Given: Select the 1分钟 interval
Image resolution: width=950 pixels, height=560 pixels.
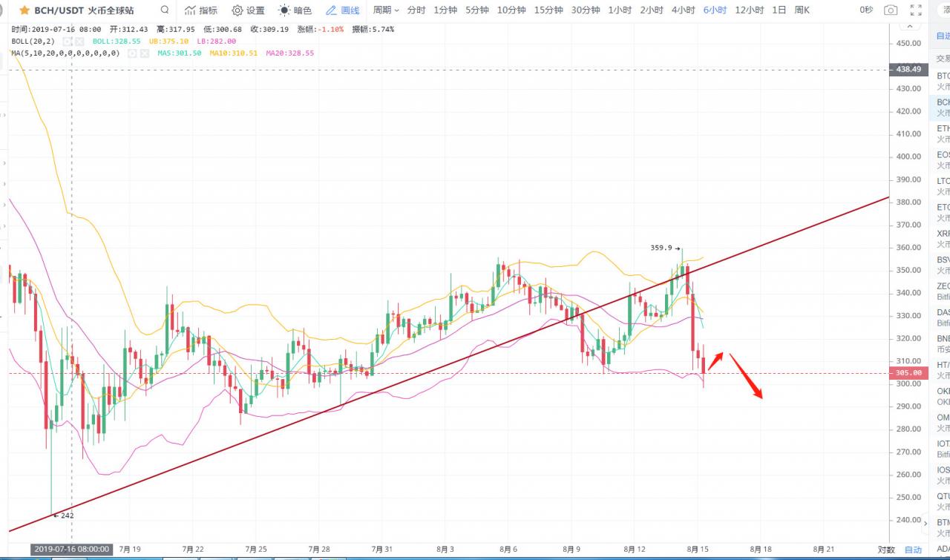Looking at the screenshot, I should (x=445, y=10).
